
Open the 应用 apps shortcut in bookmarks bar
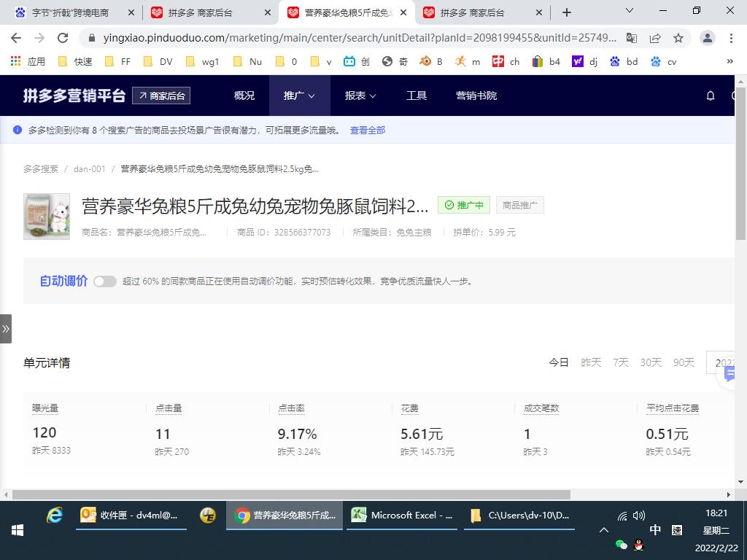(28, 61)
